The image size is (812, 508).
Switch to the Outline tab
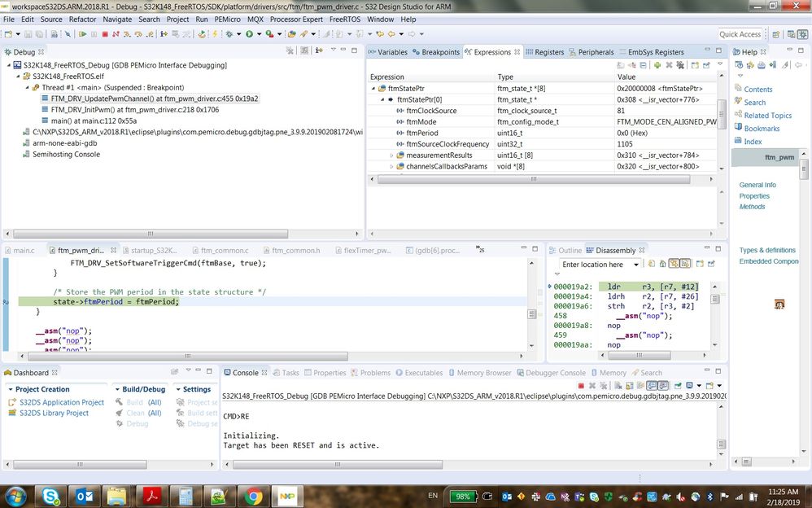[x=566, y=251]
